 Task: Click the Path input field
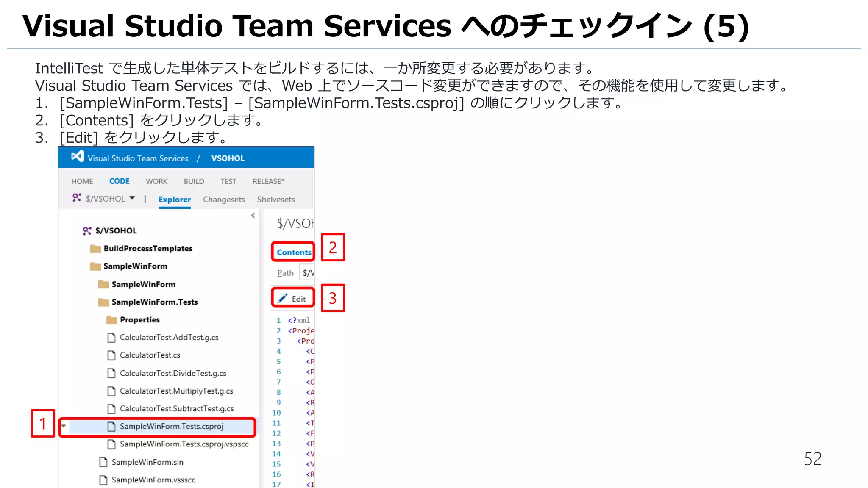(307, 273)
